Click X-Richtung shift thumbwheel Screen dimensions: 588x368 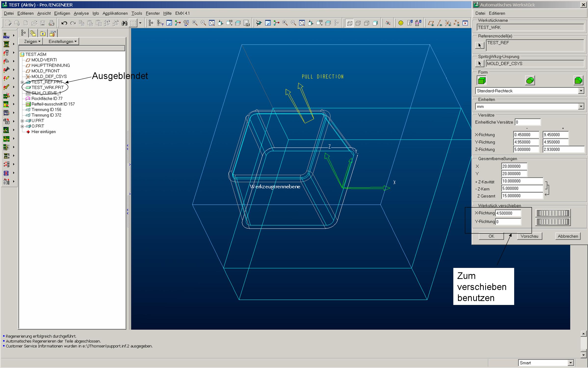point(553,213)
